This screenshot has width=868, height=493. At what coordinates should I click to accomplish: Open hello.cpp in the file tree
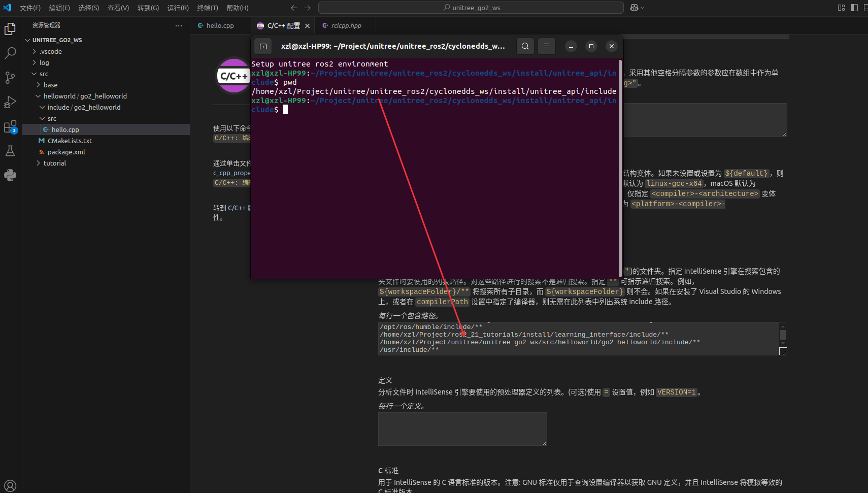point(106,129)
